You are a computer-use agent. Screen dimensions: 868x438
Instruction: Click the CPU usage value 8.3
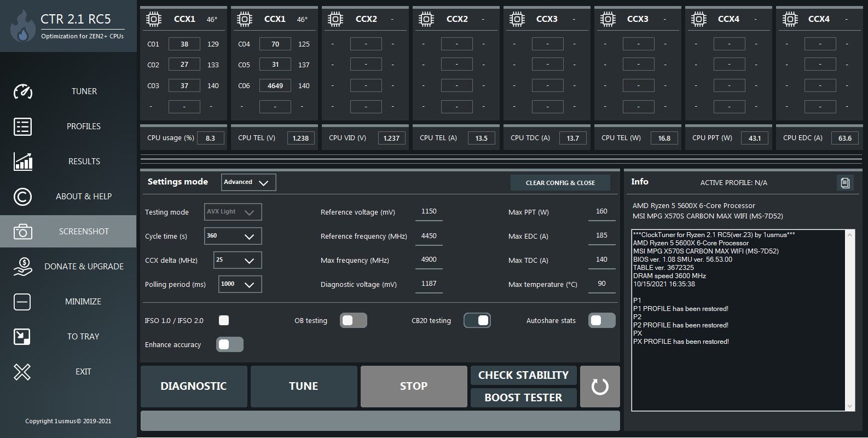coord(211,138)
